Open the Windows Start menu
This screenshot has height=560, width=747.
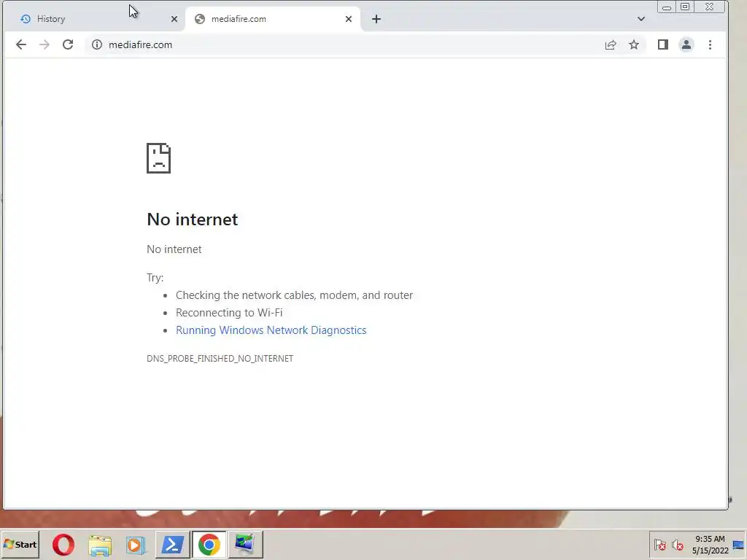point(20,544)
